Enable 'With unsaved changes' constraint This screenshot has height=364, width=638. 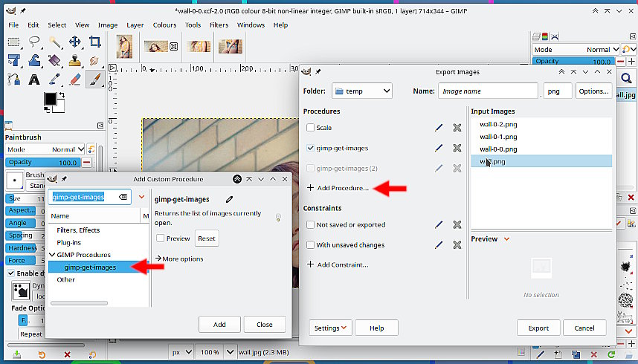click(x=311, y=245)
